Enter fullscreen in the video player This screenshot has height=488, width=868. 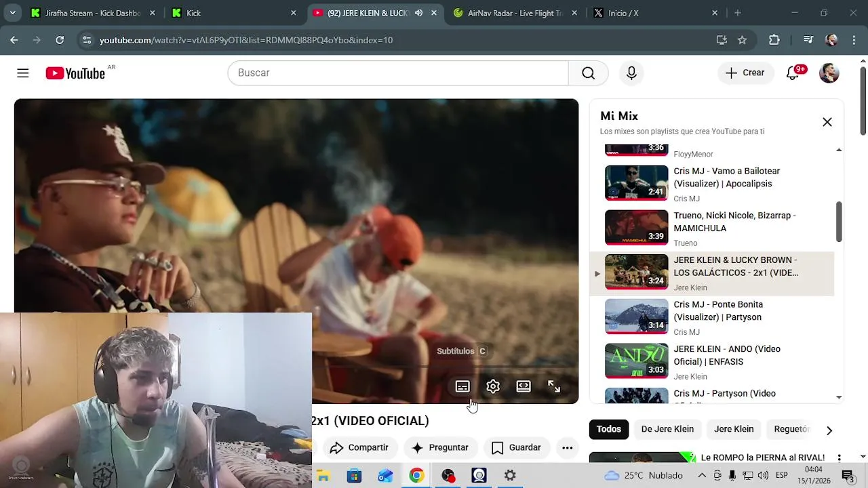554,386
